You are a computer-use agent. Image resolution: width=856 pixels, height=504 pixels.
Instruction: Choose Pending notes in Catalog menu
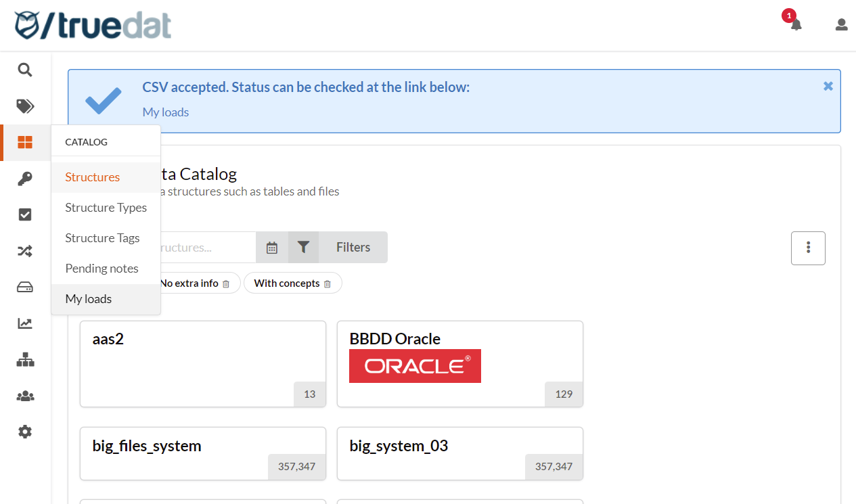pos(102,269)
